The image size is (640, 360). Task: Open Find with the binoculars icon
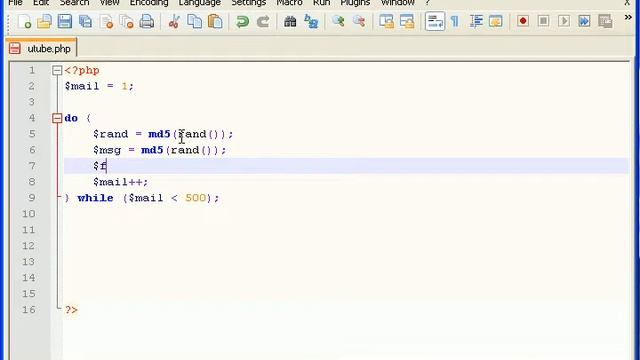pyautogui.click(x=290, y=21)
